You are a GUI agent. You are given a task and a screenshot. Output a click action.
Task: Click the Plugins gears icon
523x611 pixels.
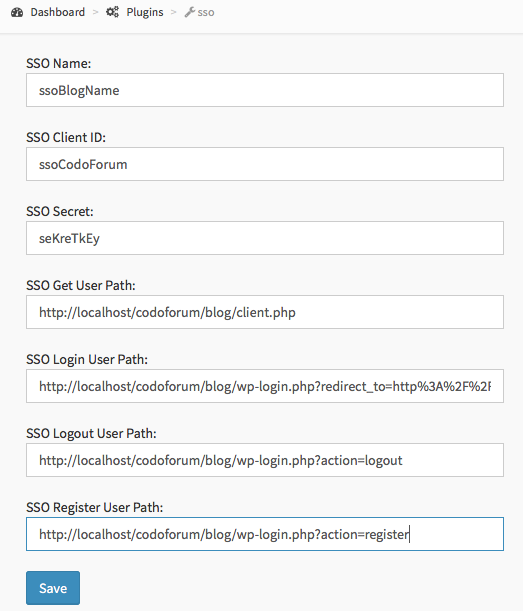112,12
